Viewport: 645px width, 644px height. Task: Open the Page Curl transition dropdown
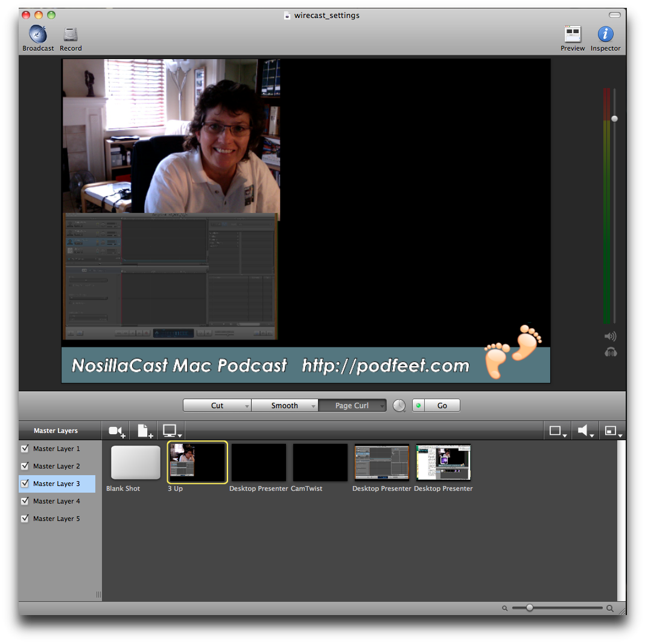[382, 406]
